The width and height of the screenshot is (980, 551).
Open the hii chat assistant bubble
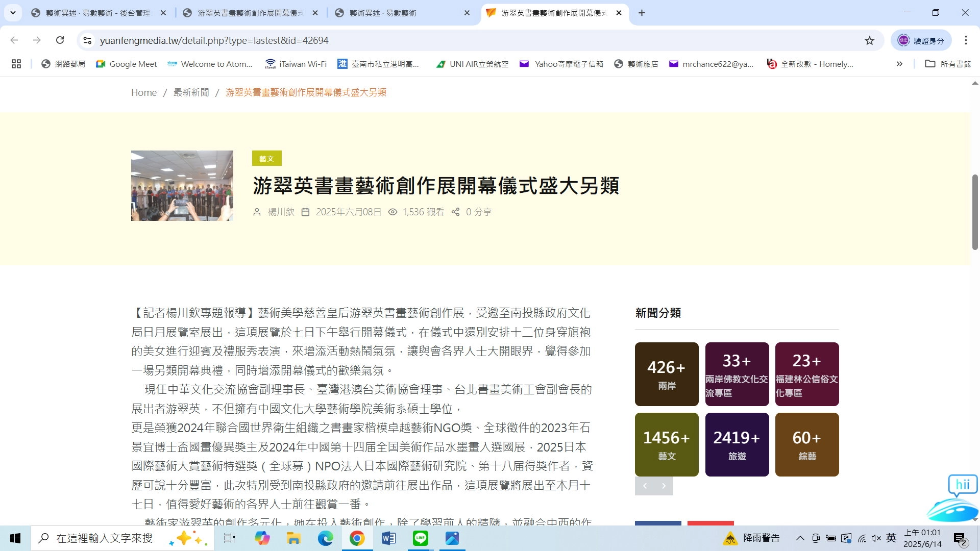(962, 485)
